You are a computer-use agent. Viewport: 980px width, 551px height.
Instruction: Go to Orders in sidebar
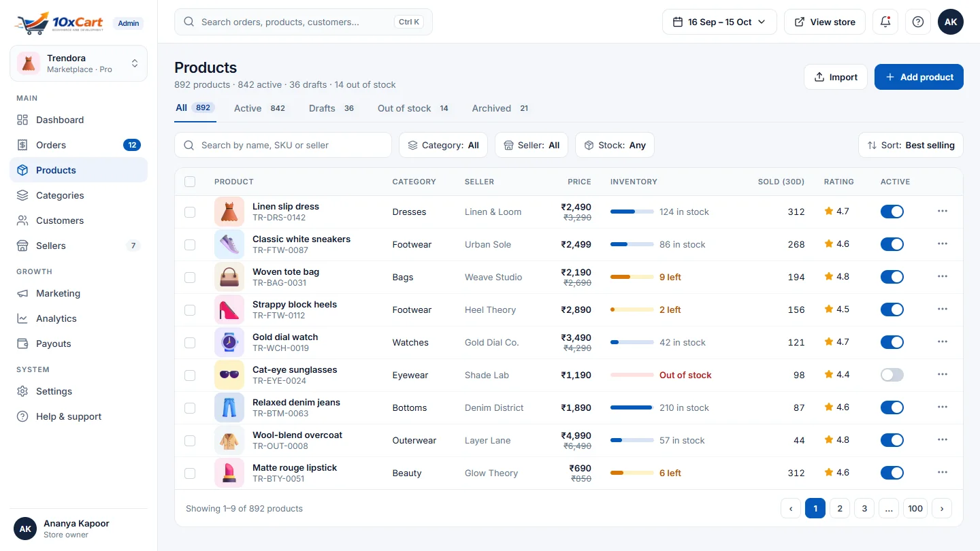tap(78, 145)
